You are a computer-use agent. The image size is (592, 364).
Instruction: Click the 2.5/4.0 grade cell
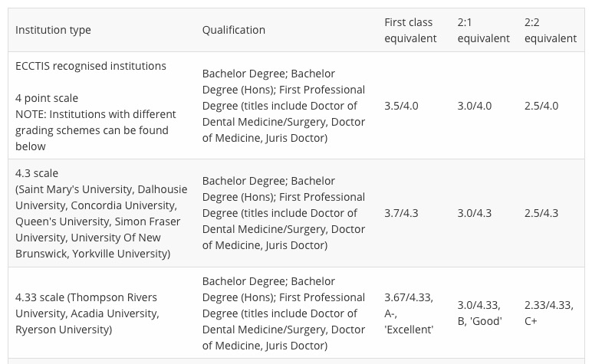pos(541,106)
